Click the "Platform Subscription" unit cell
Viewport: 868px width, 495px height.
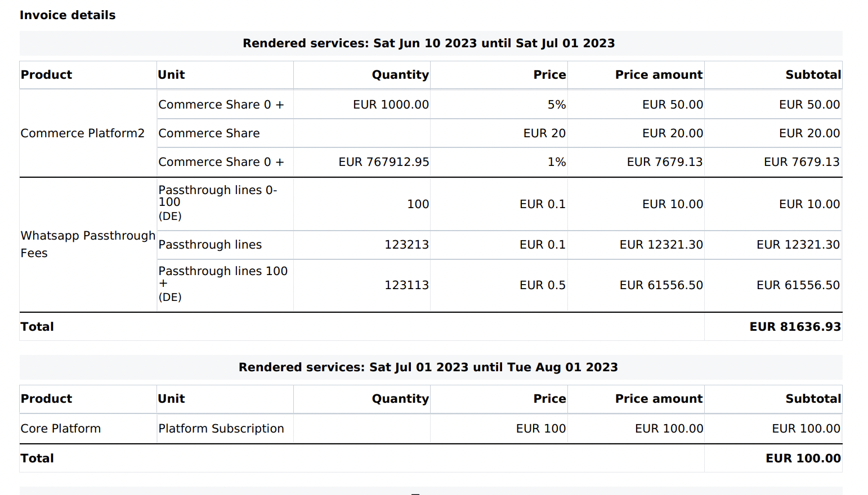[x=221, y=429]
